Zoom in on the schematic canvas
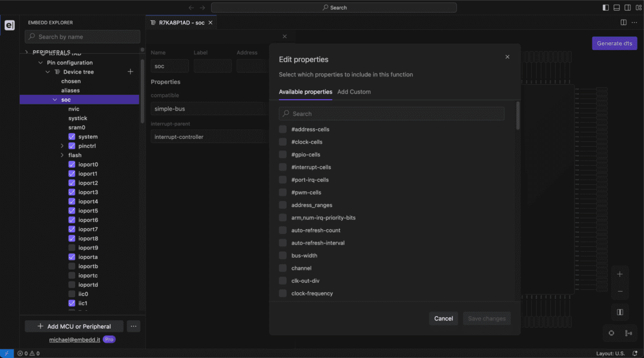This screenshot has width=644, height=358. (x=620, y=273)
